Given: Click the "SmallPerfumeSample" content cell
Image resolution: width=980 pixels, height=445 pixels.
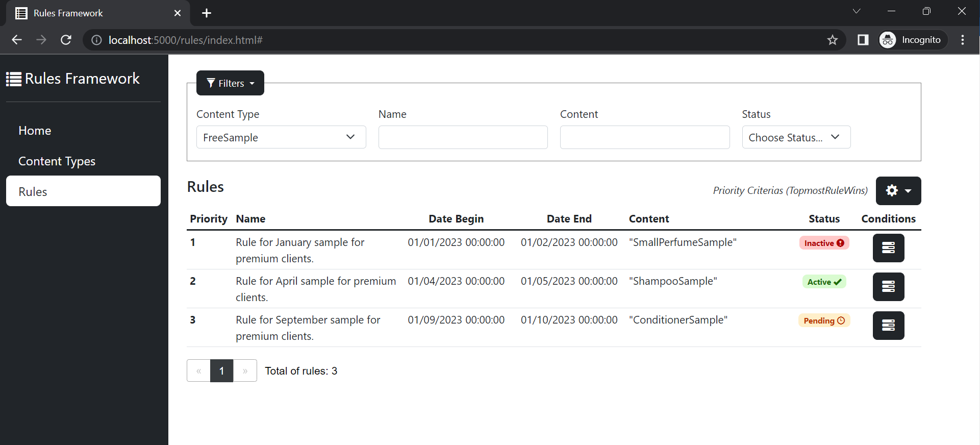Looking at the screenshot, I should (x=683, y=242).
